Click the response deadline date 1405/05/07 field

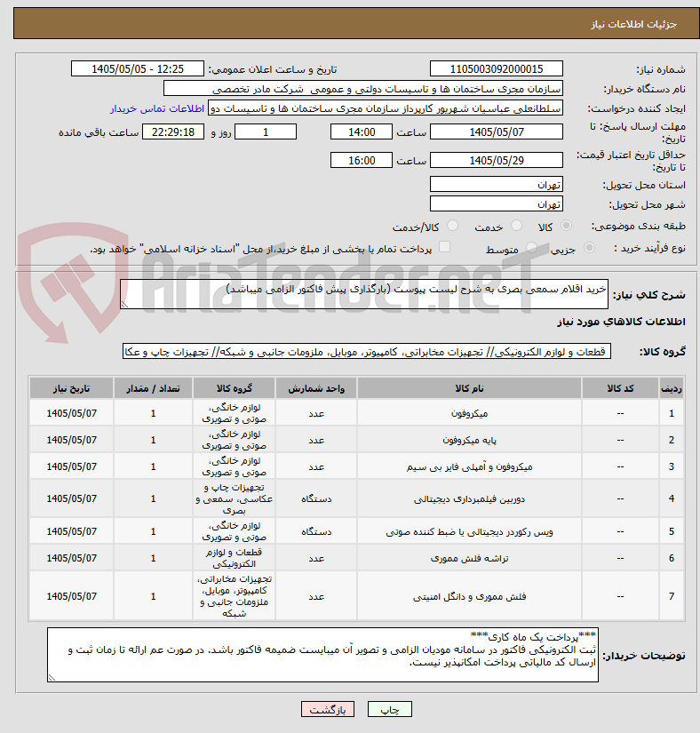point(497,131)
